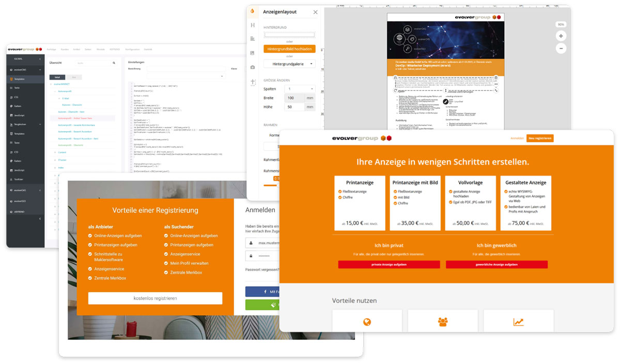620x364 pixels.
Task: Select Autorenprofil - Artikel Teaser Item
Action: click(75, 118)
